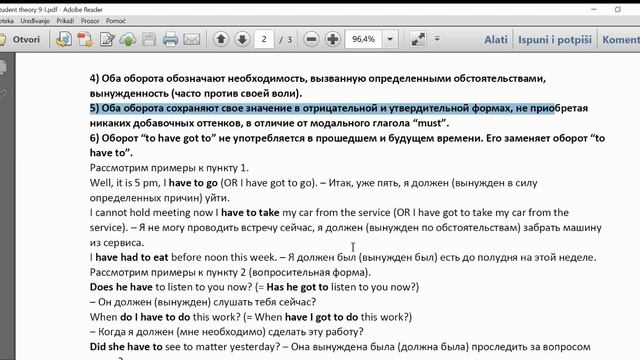Open the Prozor menu
Viewport: 640px width, 360px height.
90,21
